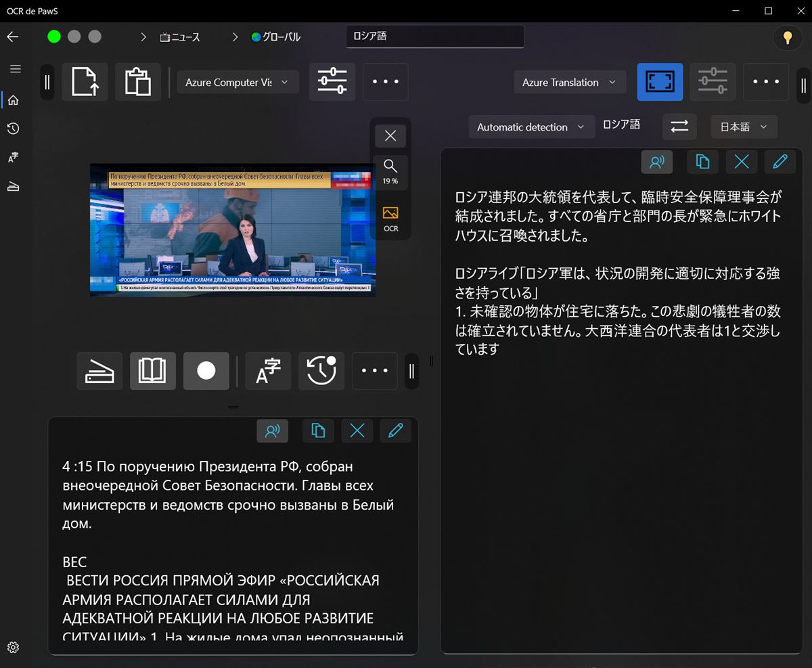Click the open image file icon
The width and height of the screenshot is (812, 668).
(85, 83)
